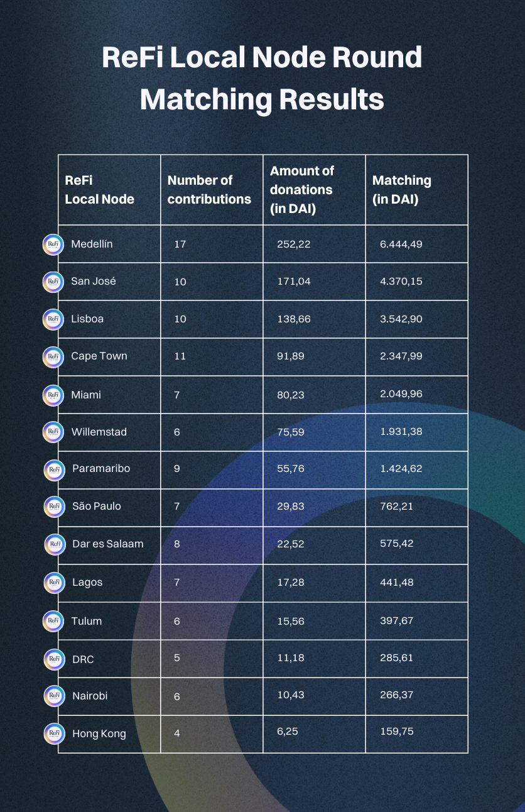This screenshot has width=525, height=812.
Task: Click Medellín's matching value 6.444,49
Action: coord(401,244)
